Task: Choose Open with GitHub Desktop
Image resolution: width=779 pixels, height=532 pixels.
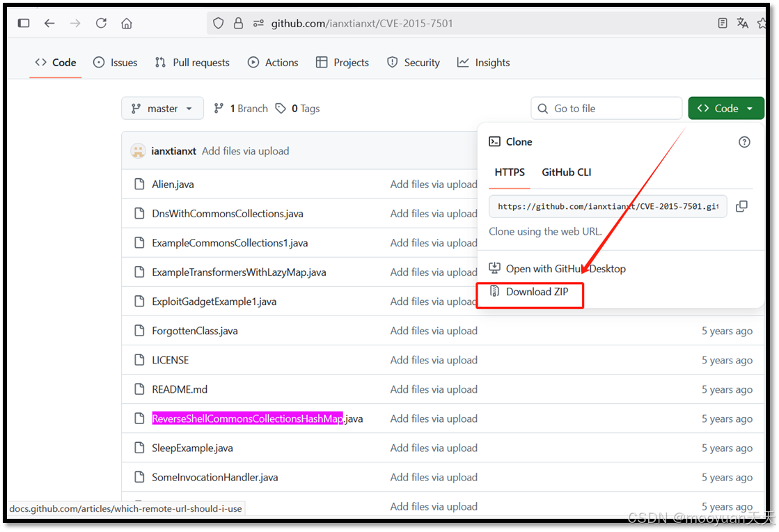Action: click(x=558, y=269)
